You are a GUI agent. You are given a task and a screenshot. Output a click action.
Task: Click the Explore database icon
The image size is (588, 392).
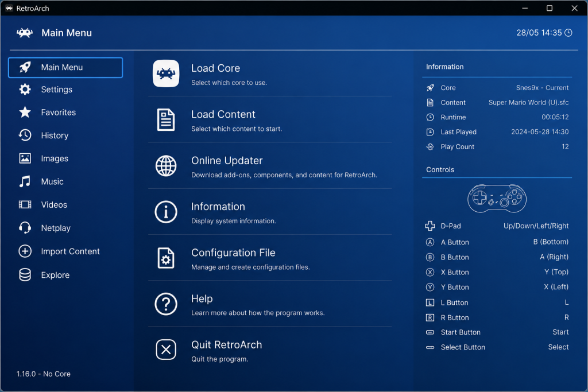[x=25, y=275]
